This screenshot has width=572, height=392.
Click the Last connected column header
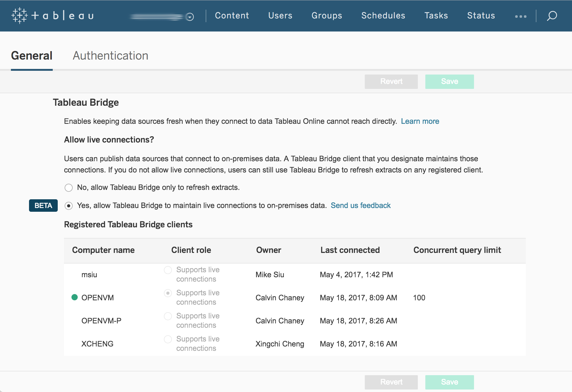350,250
